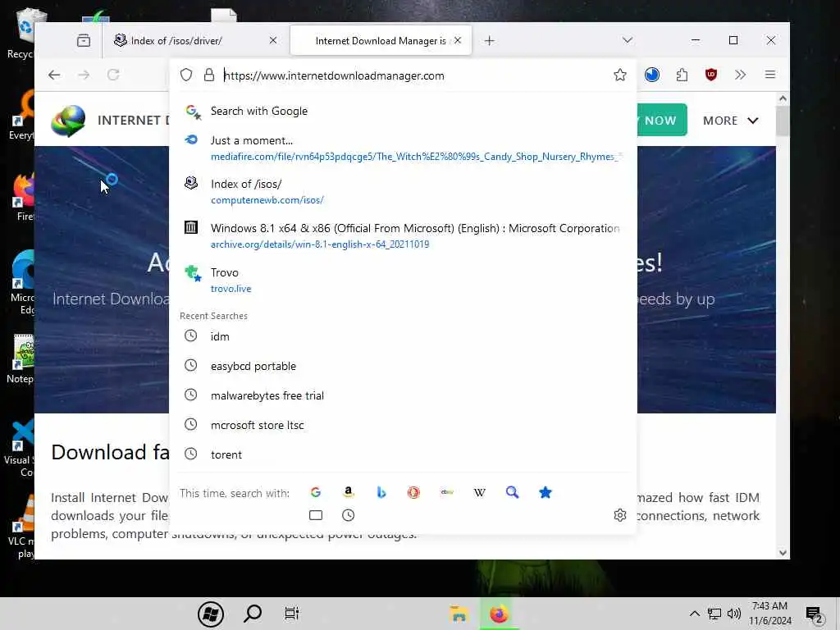Screen dimensions: 840x630
Task: Search this time with Wikipedia
Action: point(479,492)
